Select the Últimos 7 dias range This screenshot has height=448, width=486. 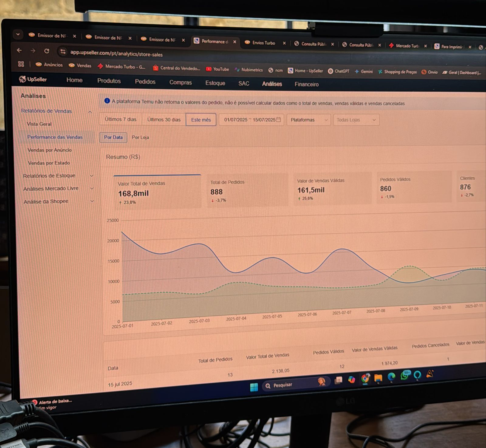[x=120, y=119]
